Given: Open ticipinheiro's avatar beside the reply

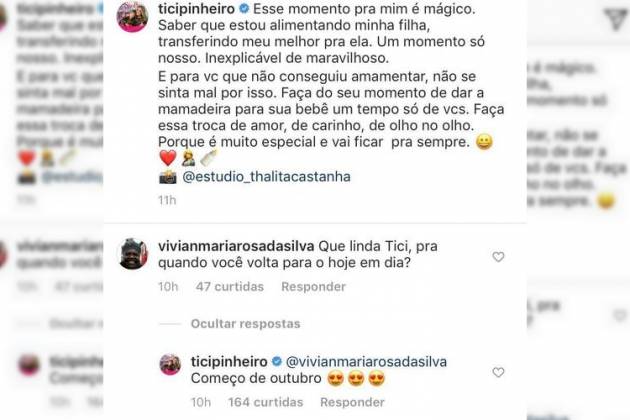Looking at the screenshot, I should (x=170, y=364).
